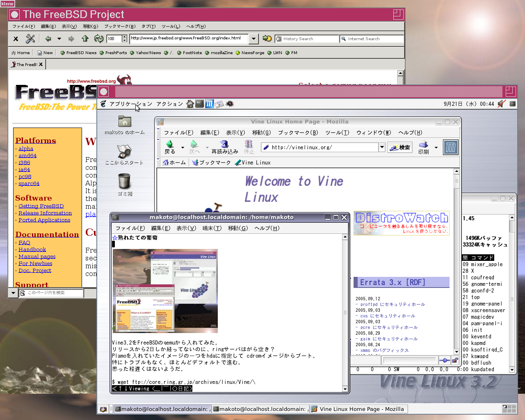The width and height of the screenshot is (525, 420).
Task: Click Mozilla throbber 'M' logo icon
Action: point(450,147)
